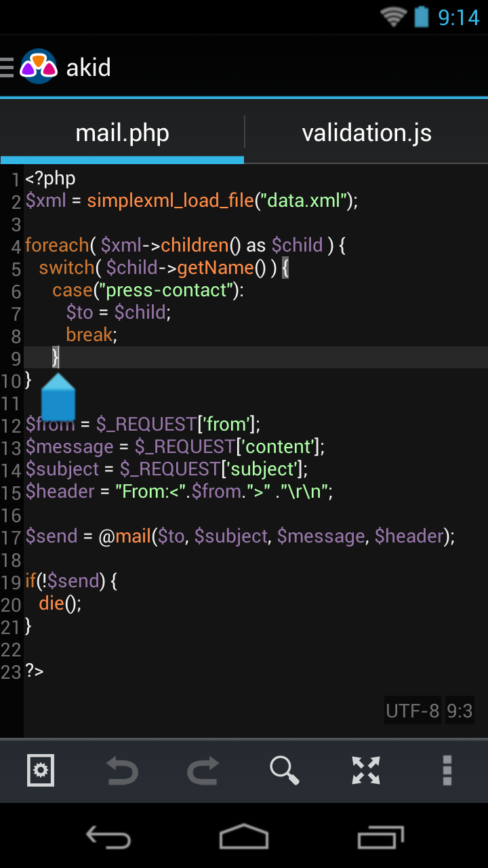Click the 'content' string on line 13
The image size is (488, 868).
coord(278,447)
